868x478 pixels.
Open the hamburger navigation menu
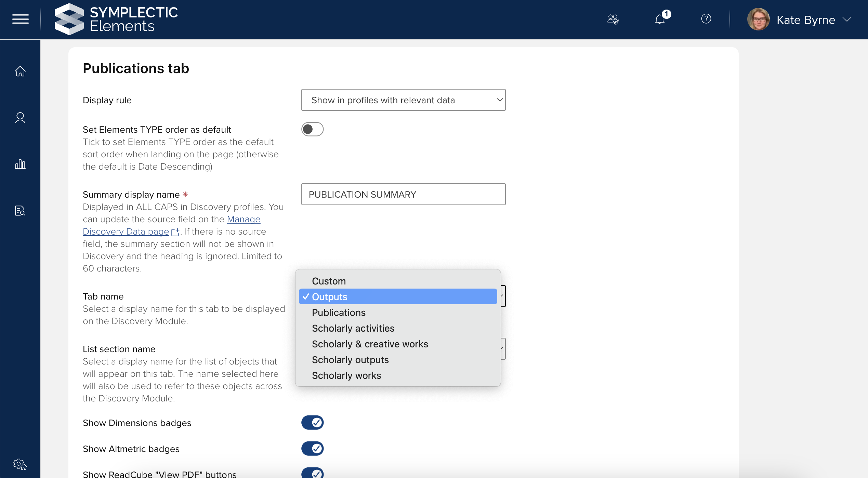(20, 19)
